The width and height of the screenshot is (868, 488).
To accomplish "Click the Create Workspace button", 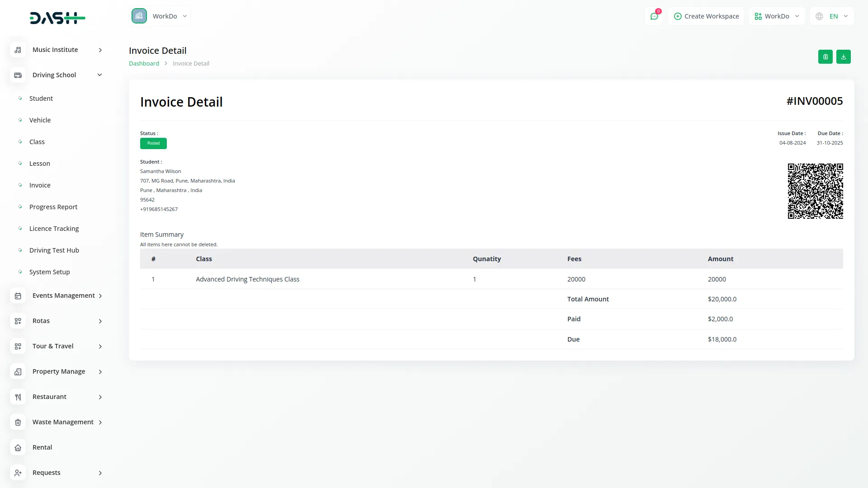I will coord(706,16).
